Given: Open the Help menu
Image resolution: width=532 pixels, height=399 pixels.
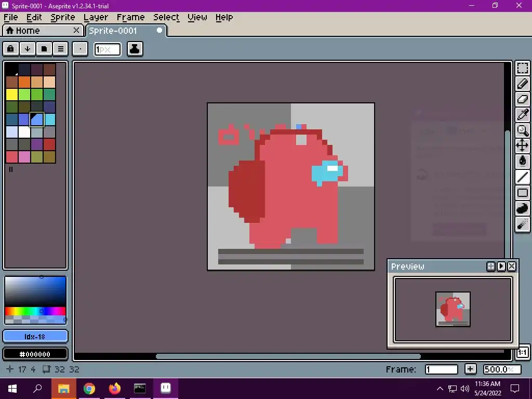Looking at the screenshot, I should tap(224, 17).
